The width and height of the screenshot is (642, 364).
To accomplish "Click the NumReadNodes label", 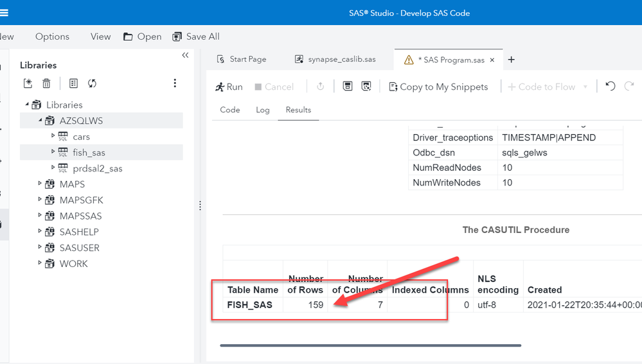I will coord(447,168).
